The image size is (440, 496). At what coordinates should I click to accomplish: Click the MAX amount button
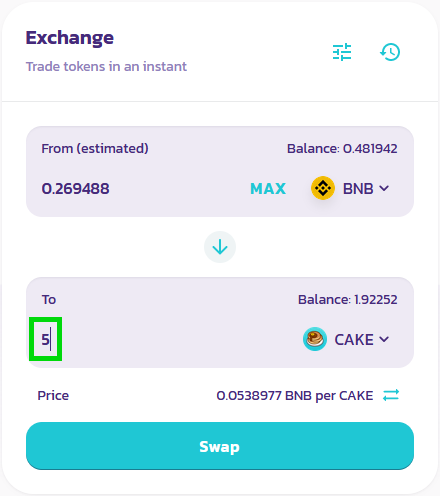pos(268,189)
